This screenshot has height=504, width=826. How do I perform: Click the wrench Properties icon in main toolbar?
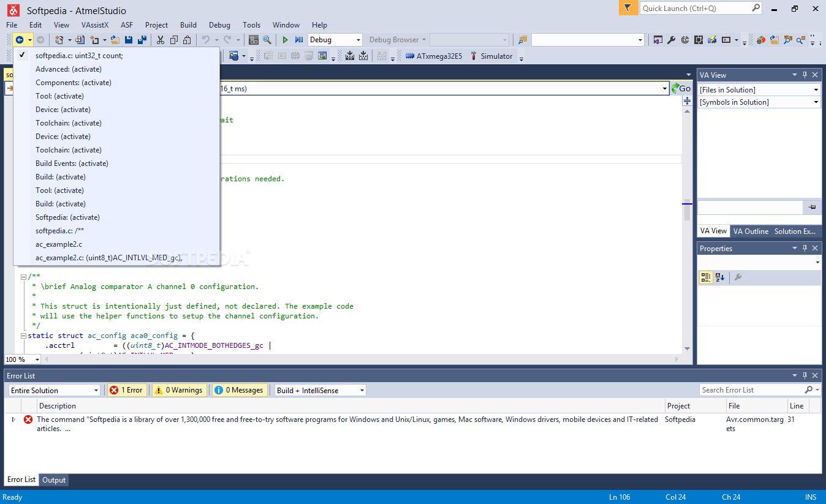pyautogui.click(x=672, y=40)
